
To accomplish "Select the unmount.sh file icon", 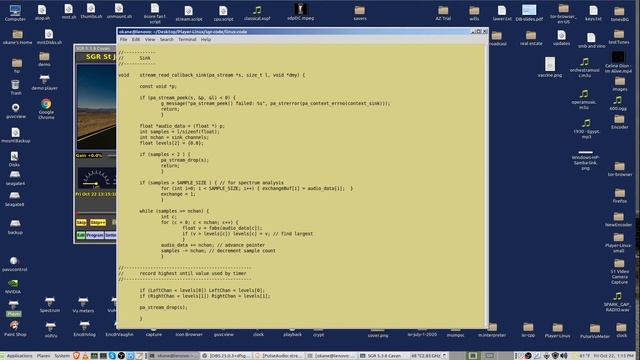I will point(119,11).
